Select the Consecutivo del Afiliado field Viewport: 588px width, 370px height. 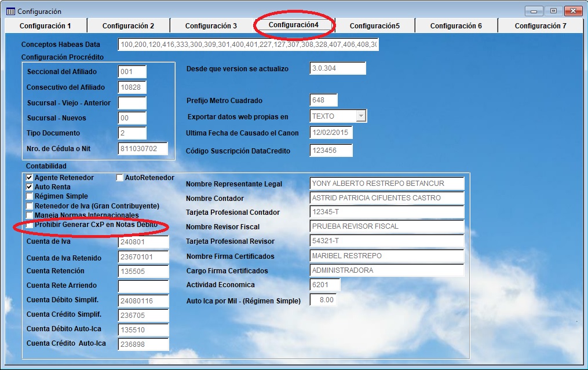point(132,87)
